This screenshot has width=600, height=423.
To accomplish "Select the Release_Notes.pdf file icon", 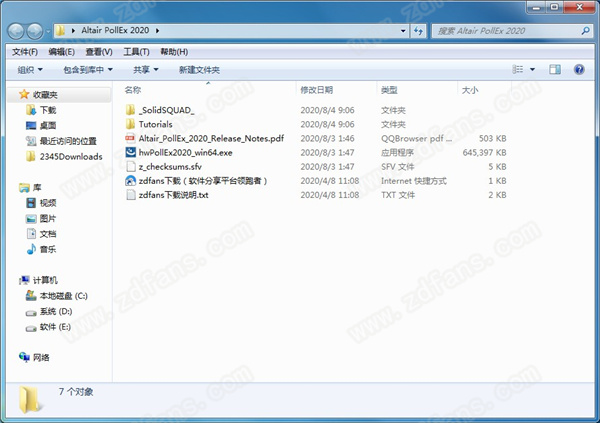I will pos(130,138).
